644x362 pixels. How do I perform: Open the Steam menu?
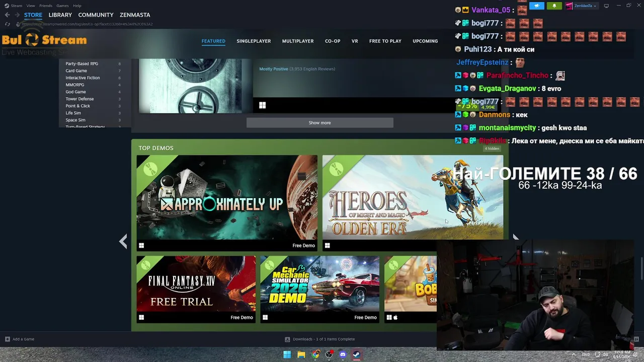[x=17, y=6]
